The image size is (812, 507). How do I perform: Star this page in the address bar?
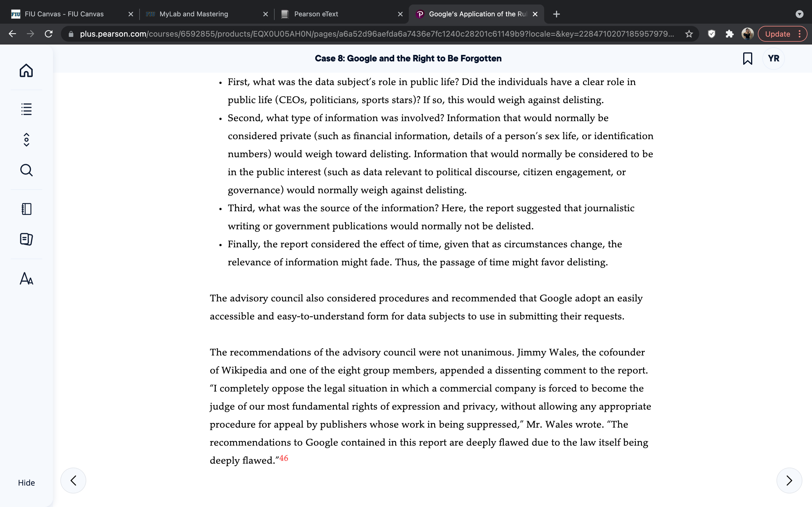[x=689, y=34]
